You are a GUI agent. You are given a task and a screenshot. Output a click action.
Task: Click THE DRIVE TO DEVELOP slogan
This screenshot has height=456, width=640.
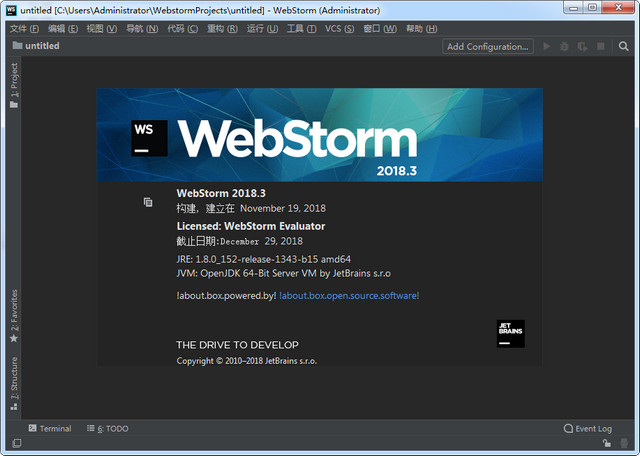coord(237,345)
